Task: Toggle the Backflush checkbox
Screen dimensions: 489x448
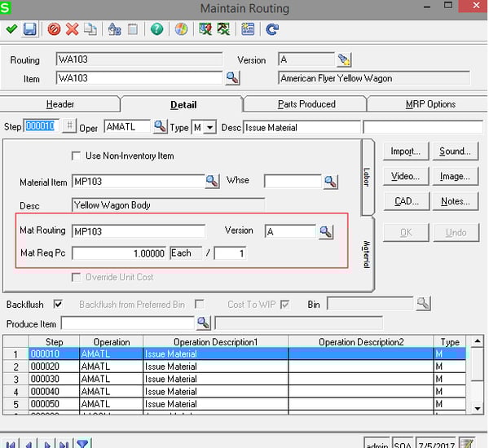Action: 58,304
